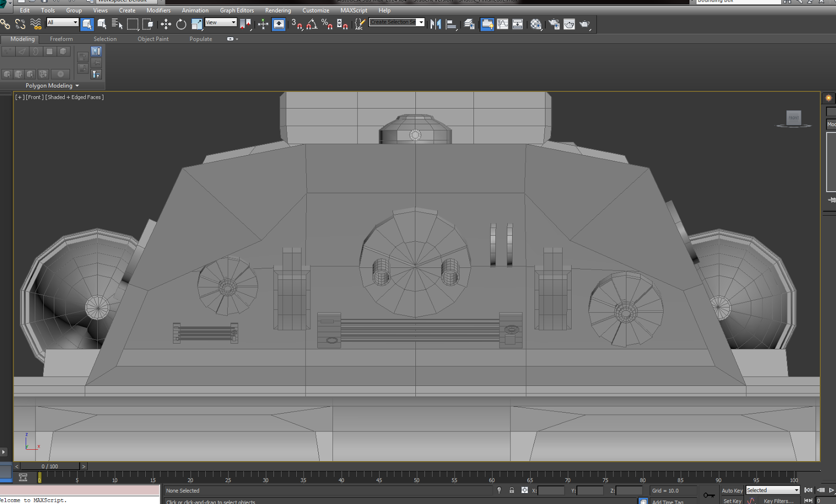
Task: Click the Key Filters button
Action: click(x=778, y=501)
